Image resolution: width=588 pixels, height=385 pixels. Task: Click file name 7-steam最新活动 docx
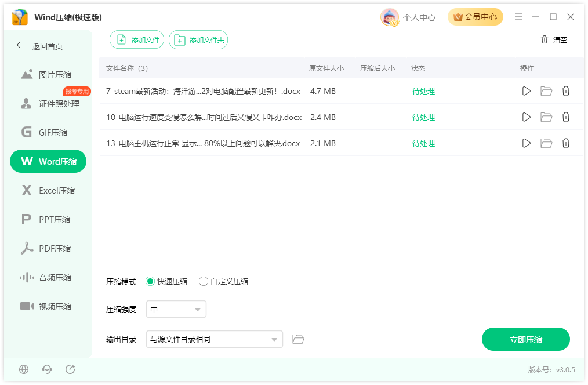click(204, 91)
